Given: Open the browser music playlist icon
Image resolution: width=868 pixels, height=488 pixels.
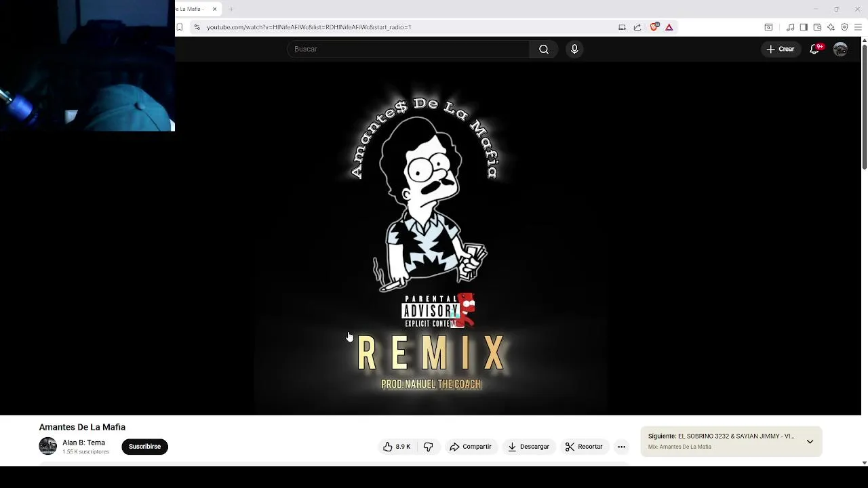Looking at the screenshot, I should click(x=790, y=27).
